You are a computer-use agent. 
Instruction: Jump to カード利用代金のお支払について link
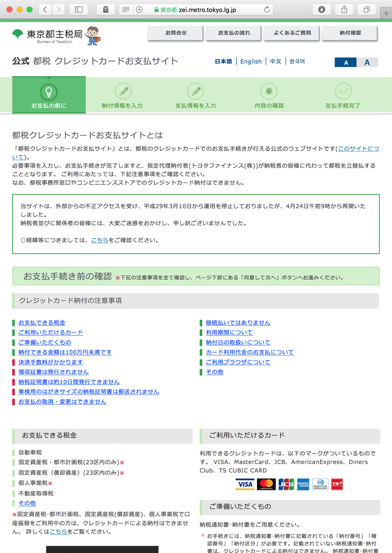(x=250, y=352)
